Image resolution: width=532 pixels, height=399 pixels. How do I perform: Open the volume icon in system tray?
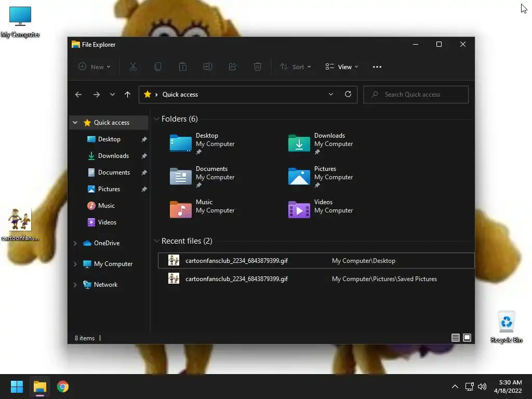click(x=482, y=387)
